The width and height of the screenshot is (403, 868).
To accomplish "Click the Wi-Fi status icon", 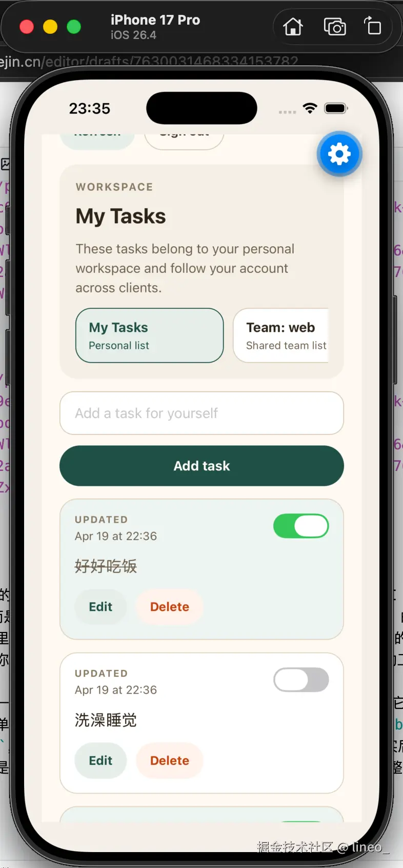I will point(310,108).
